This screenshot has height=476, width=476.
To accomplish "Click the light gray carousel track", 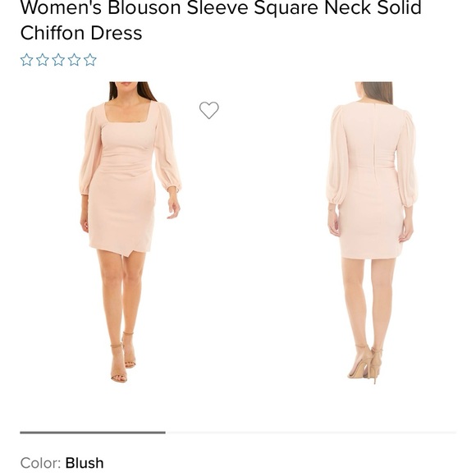I will pos(310,433).
